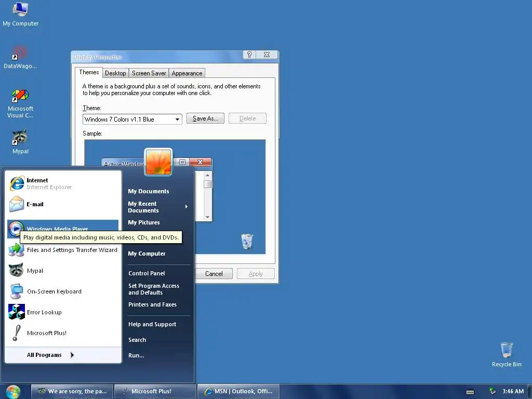Select the Microsoft Visual C desktop shortcut
This screenshot has width=532, height=399.
[20, 103]
